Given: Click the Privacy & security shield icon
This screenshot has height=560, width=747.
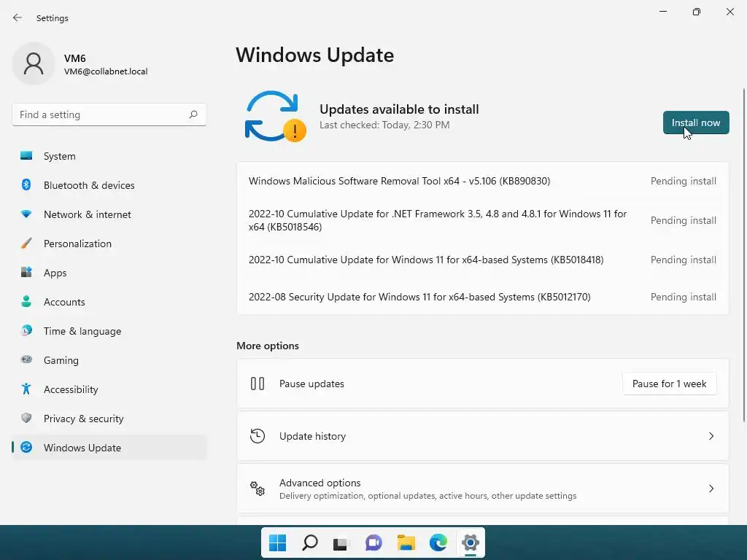Looking at the screenshot, I should click(26, 418).
